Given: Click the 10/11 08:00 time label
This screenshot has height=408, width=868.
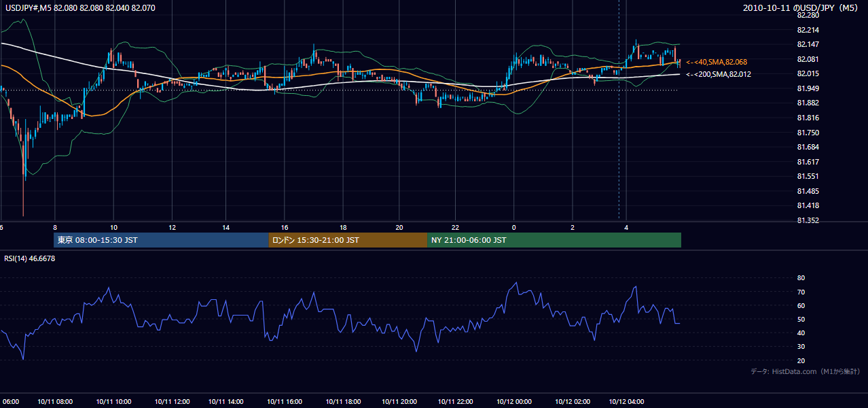Looking at the screenshot, I should (55, 402).
